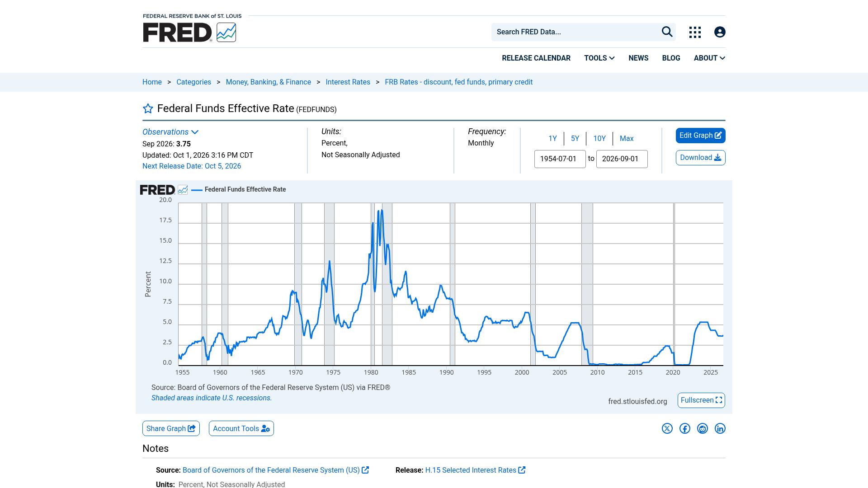Click the end date field 2026-09-01
Screen dimensions: 868x488
click(x=622, y=159)
